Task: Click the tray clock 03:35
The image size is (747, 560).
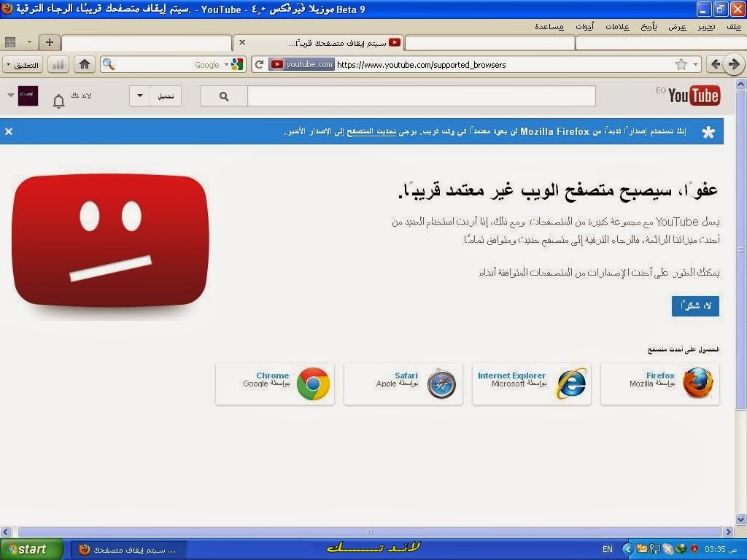Action: (x=720, y=550)
